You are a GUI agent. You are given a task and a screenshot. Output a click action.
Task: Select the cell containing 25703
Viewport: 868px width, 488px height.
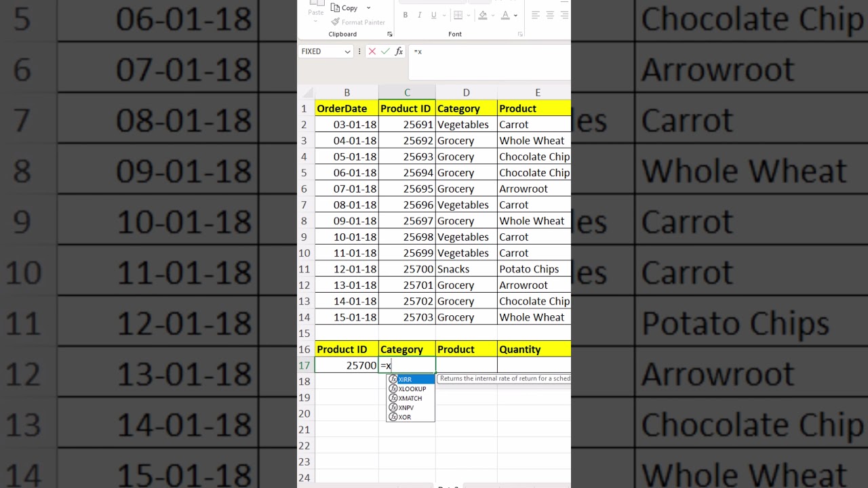[407, 317]
